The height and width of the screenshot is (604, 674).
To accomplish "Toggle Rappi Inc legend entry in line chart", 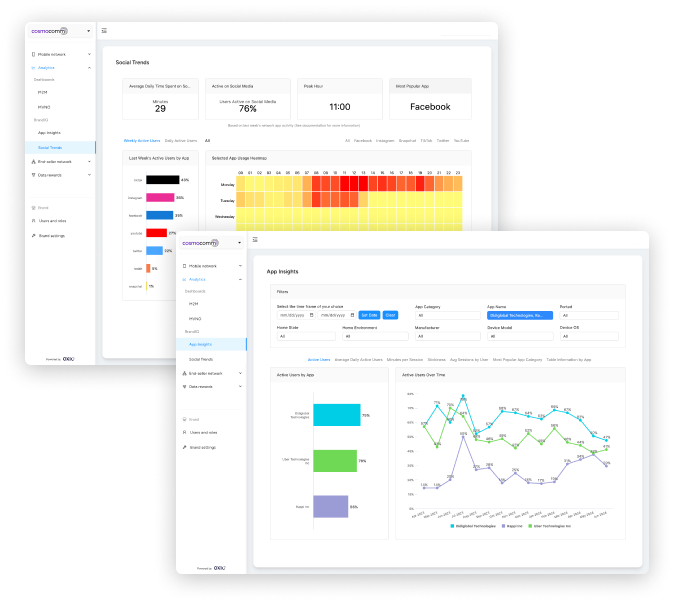I will (x=512, y=526).
